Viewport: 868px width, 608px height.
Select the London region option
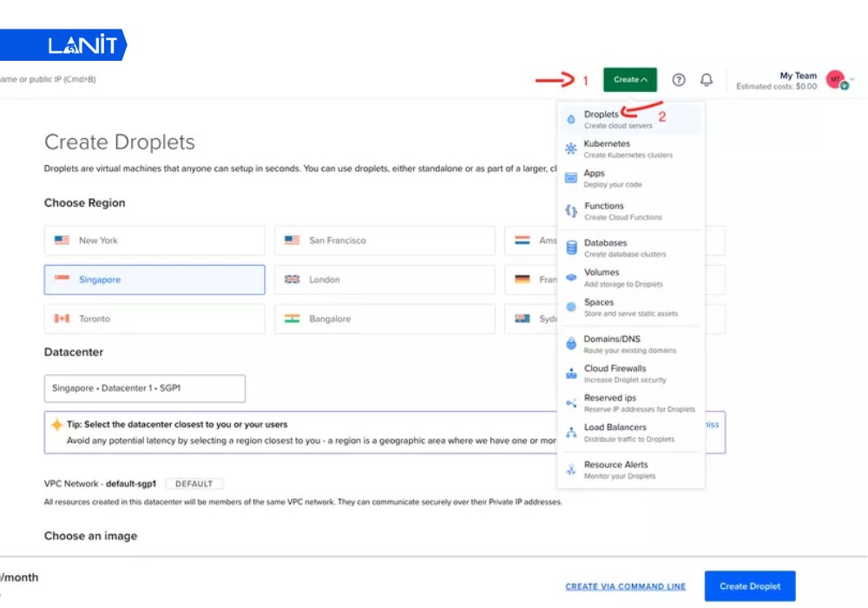(385, 280)
